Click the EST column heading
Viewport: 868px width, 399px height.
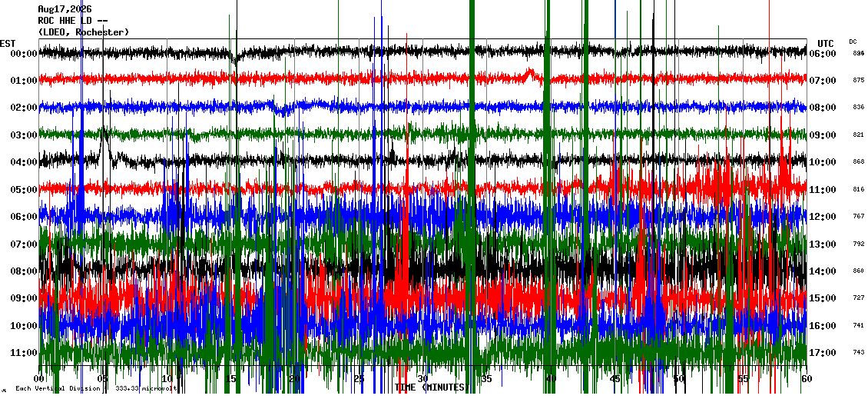tap(8, 43)
